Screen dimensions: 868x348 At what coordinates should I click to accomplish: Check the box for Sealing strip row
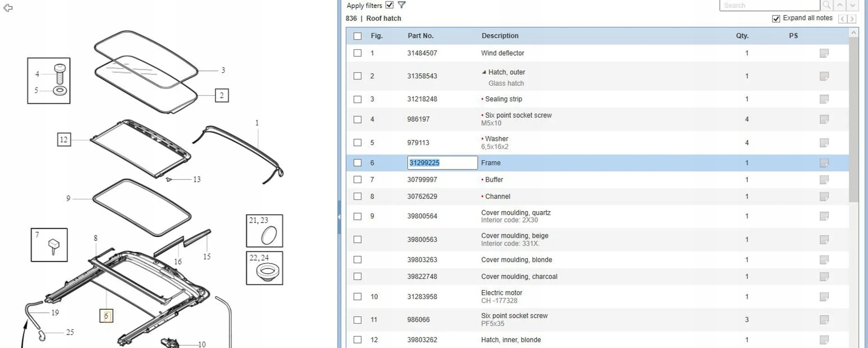(357, 99)
